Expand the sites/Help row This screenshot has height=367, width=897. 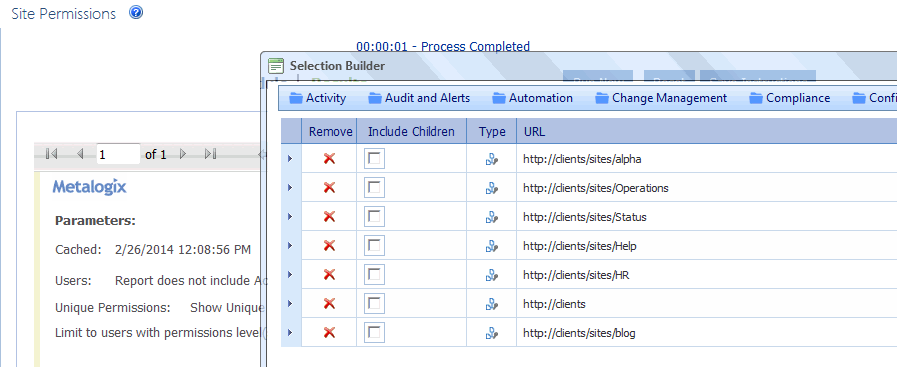pos(290,246)
